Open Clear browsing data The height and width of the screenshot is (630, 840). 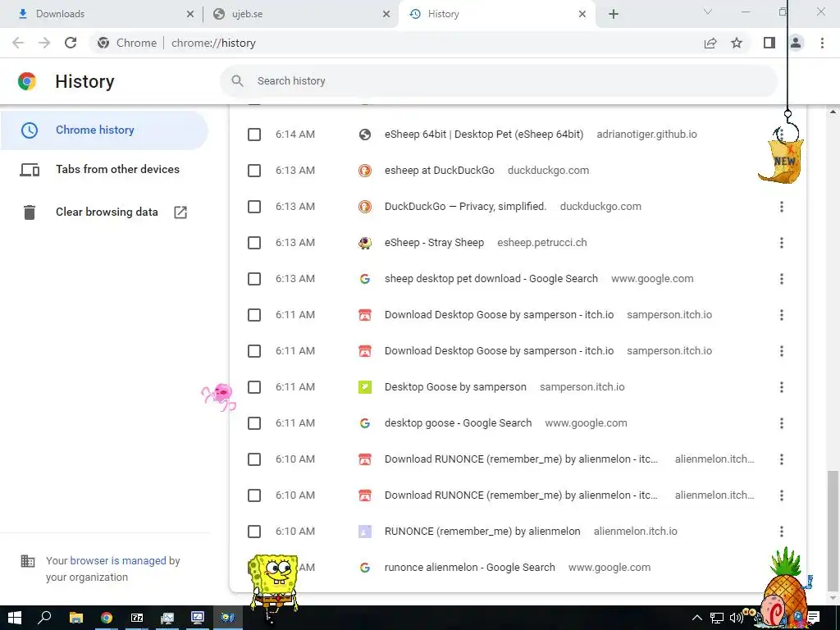pyautogui.click(x=104, y=212)
